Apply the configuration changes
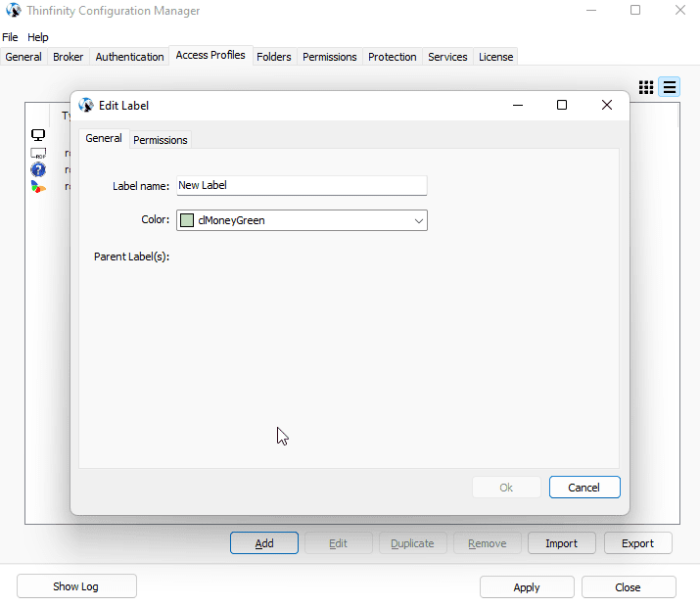The width and height of the screenshot is (700, 607). [527, 587]
